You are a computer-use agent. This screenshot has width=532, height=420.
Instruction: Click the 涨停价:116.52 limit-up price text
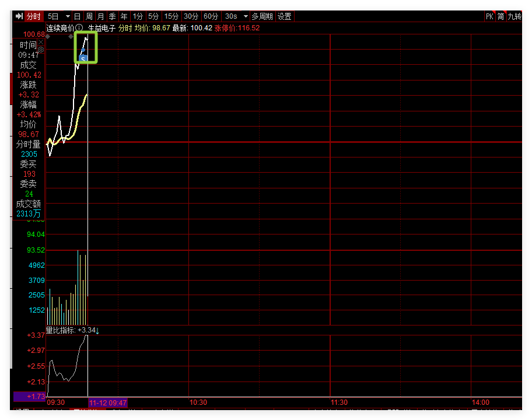click(x=237, y=28)
